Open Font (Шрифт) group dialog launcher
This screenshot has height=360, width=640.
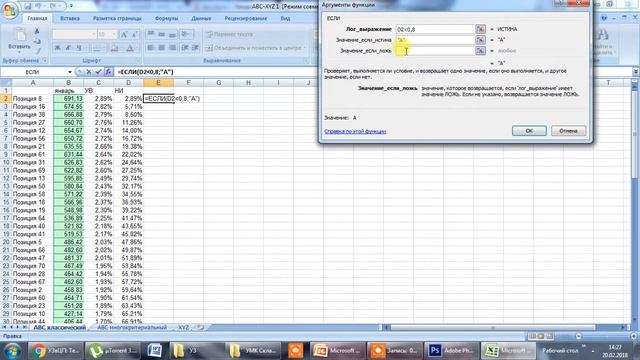pyautogui.click(x=138, y=61)
